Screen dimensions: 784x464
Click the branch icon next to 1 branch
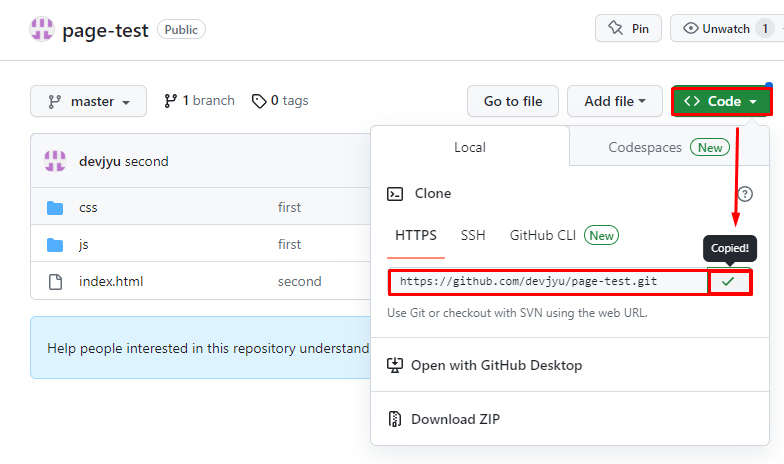pyautogui.click(x=170, y=101)
